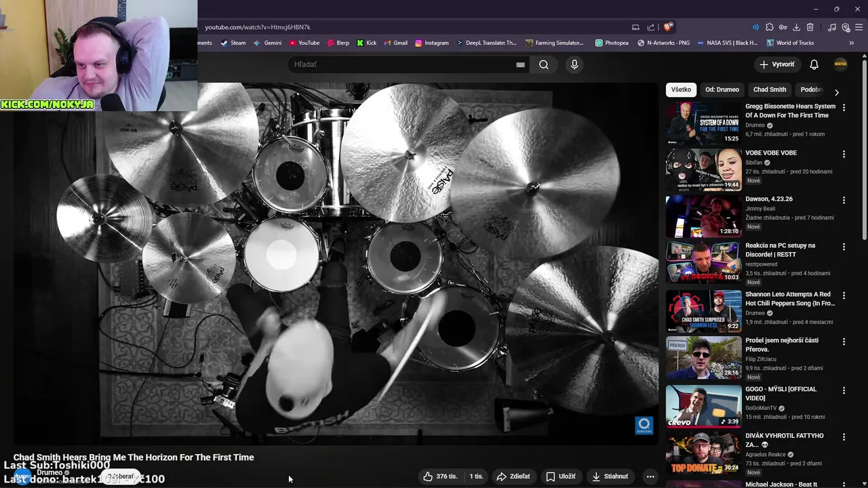
Task: Open the Farming Simulator bookmark
Action: [x=554, y=43]
